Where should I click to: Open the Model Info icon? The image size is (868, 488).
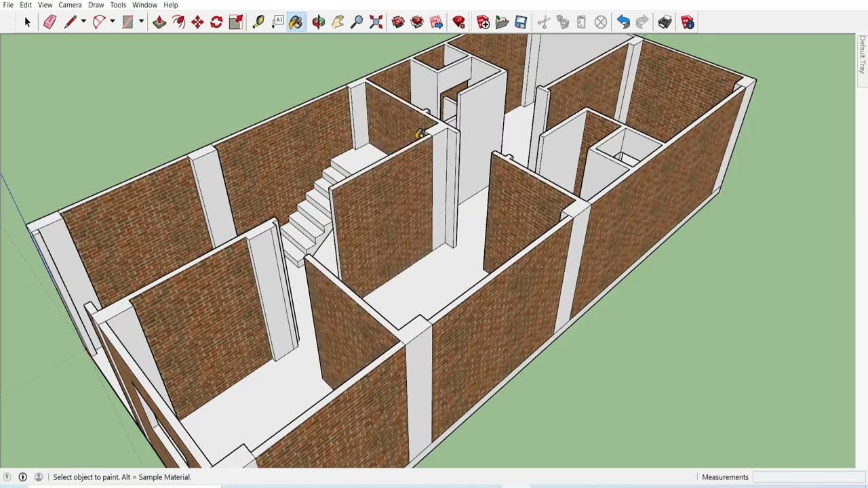688,22
